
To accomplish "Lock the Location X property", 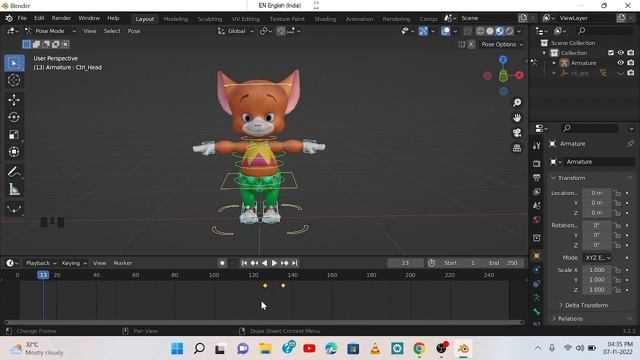I will [617, 193].
